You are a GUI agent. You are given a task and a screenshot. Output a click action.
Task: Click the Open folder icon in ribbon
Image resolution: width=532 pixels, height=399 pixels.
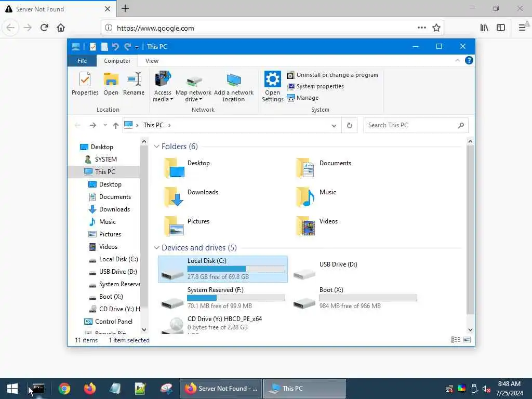pyautogui.click(x=111, y=84)
